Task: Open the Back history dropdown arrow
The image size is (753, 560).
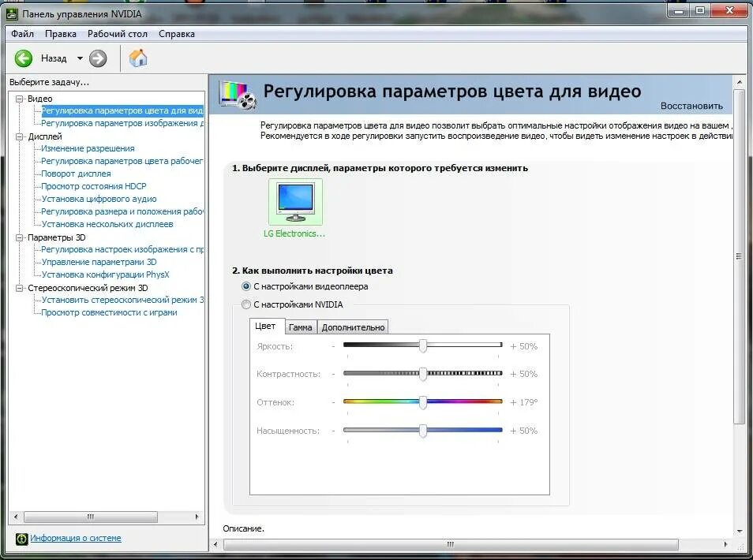Action: (x=80, y=58)
